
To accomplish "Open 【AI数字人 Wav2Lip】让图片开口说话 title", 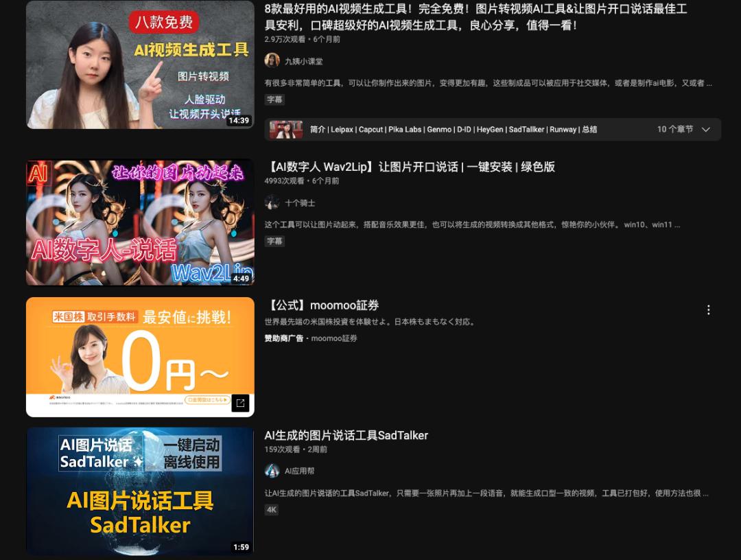I will click(409, 167).
